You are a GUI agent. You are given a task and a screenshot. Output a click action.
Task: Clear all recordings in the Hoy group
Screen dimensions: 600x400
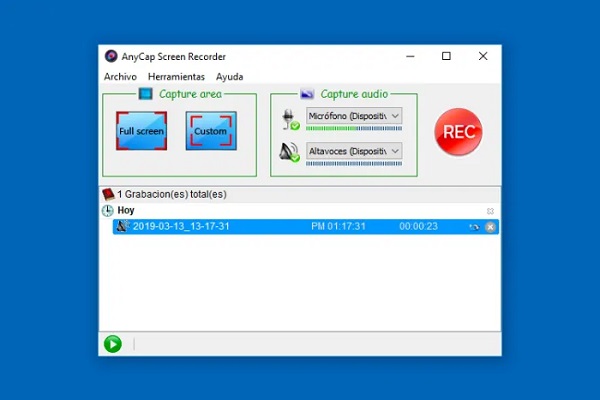point(490,211)
